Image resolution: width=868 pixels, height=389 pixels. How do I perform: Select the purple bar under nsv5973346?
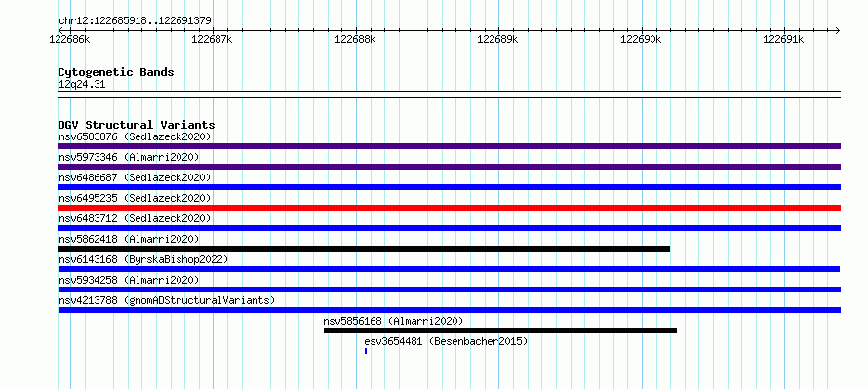[x=449, y=167]
